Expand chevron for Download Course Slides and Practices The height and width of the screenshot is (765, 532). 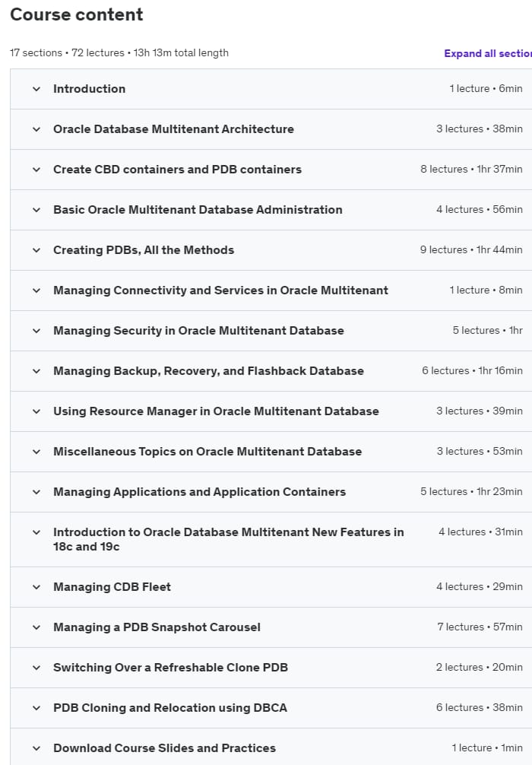coord(36,748)
